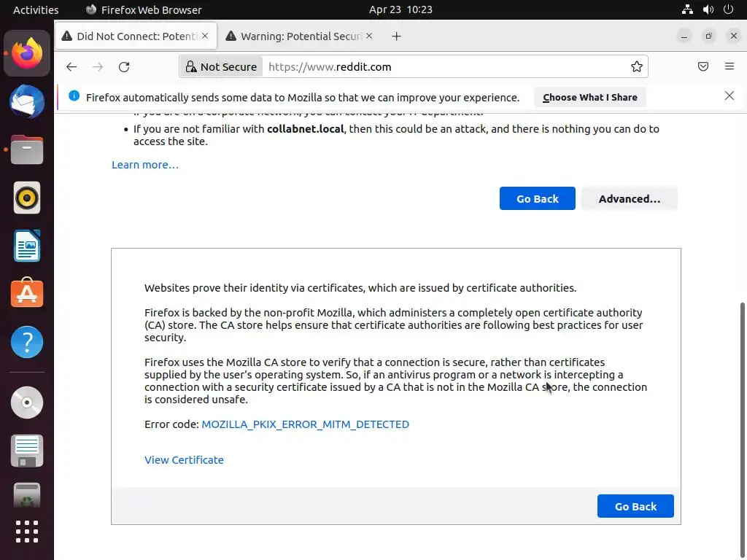This screenshot has width=747, height=560.
Task: Open the floppy disk icon in dock
Action: coord(27,451)
